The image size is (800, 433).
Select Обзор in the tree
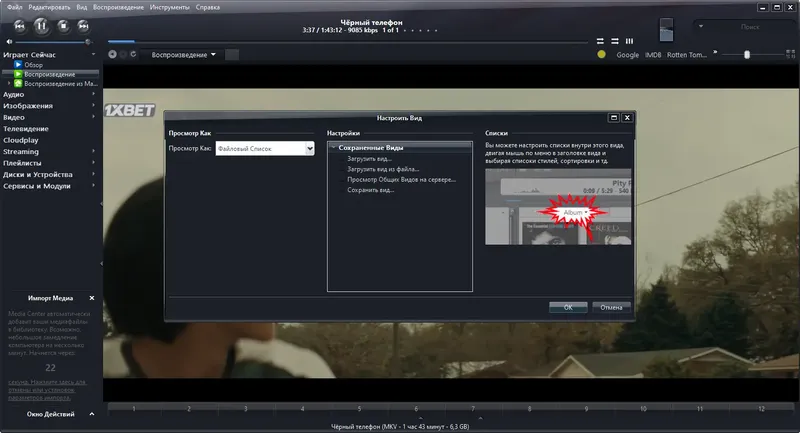coord(34,65)
